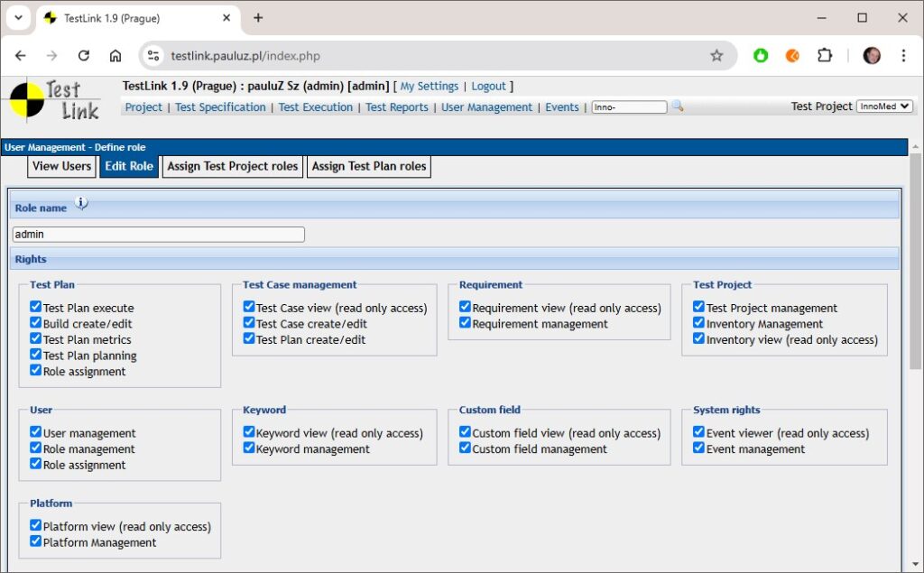Switch to View Users tab
924x573 pixels.
[x=61, y=166]
